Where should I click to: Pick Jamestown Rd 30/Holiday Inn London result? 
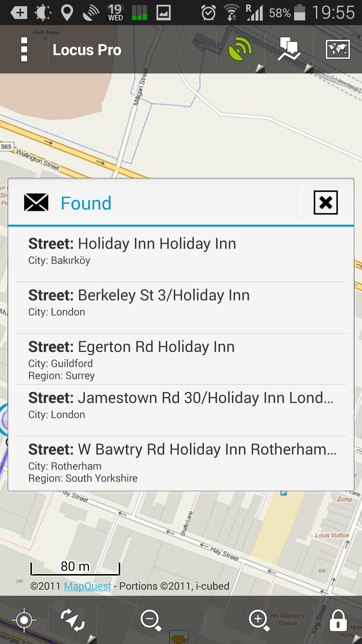[x=181, y=406]
